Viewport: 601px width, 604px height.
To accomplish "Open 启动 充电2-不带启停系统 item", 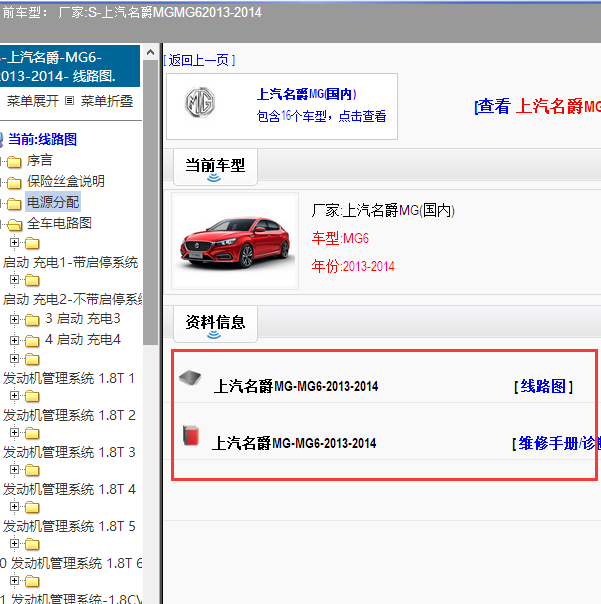I will tap(72, 299).
